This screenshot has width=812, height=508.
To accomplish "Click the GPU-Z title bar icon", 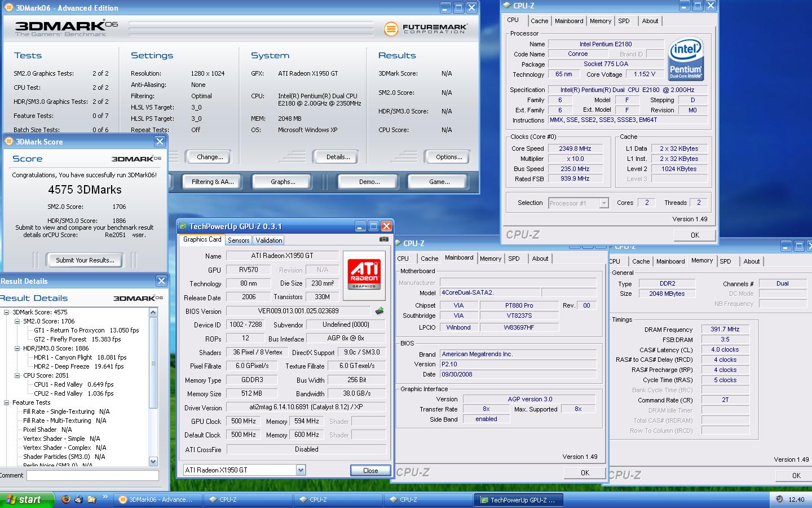I will coord(183,226).
